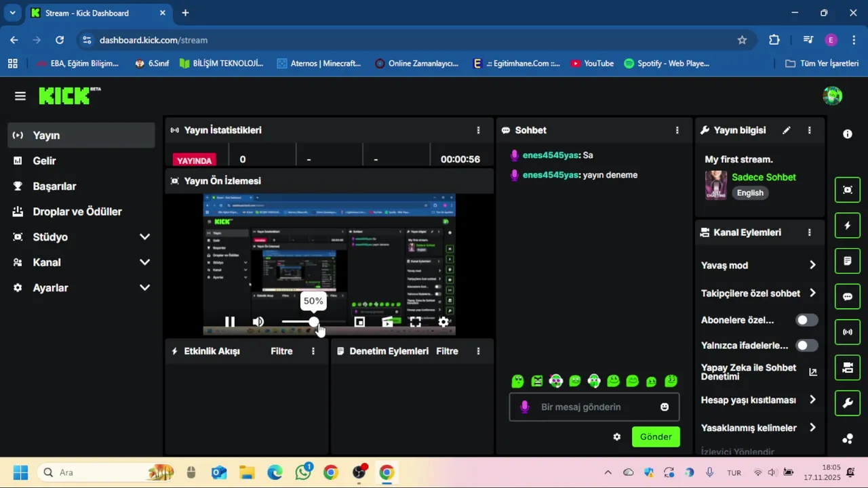The image size is (868, 488).
Task: Open Yayın İstatistikleri three-dot menu
Action: tap(478, 130)
